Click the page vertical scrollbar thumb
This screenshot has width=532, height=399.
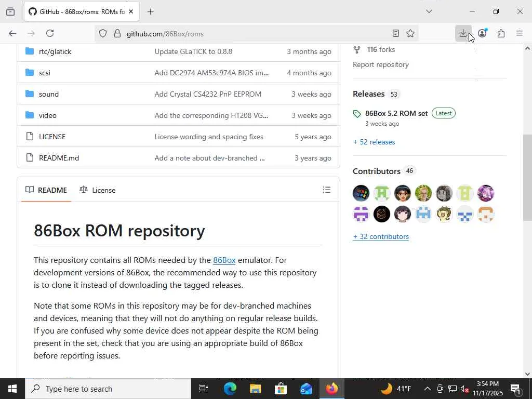point(527,178)
